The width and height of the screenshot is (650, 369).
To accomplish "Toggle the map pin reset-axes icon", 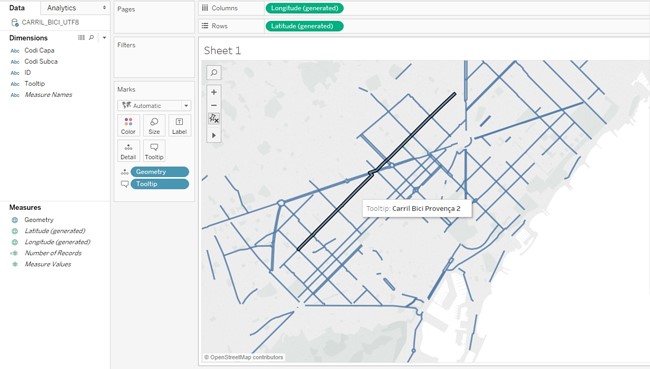I will point(214,119).
